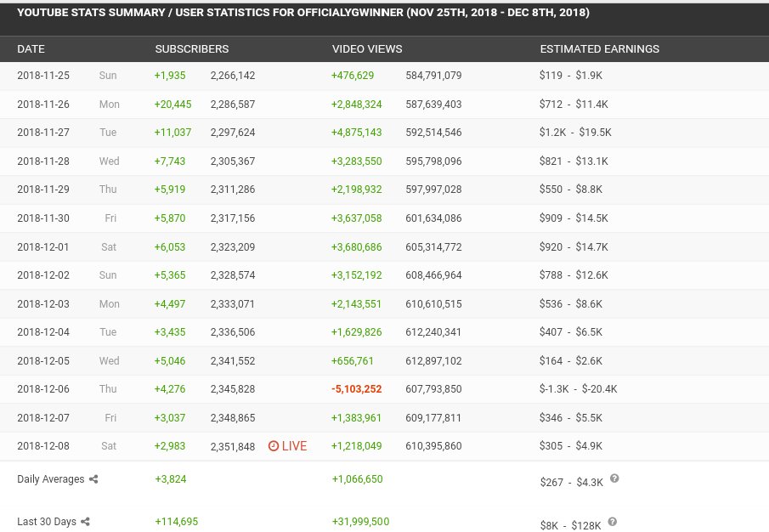Click share icon next to Daily Averages
The width and height of the screenshot is (769, 532).
pos(93,479)
